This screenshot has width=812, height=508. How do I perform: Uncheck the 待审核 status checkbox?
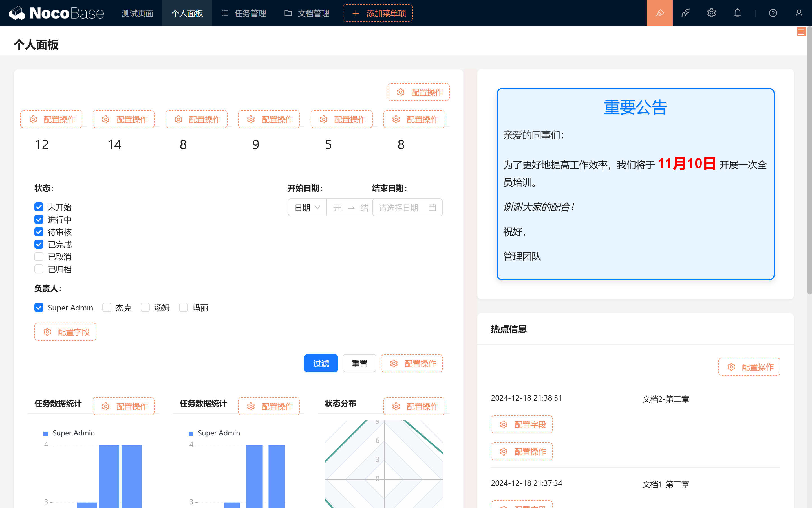pos(39,232)
